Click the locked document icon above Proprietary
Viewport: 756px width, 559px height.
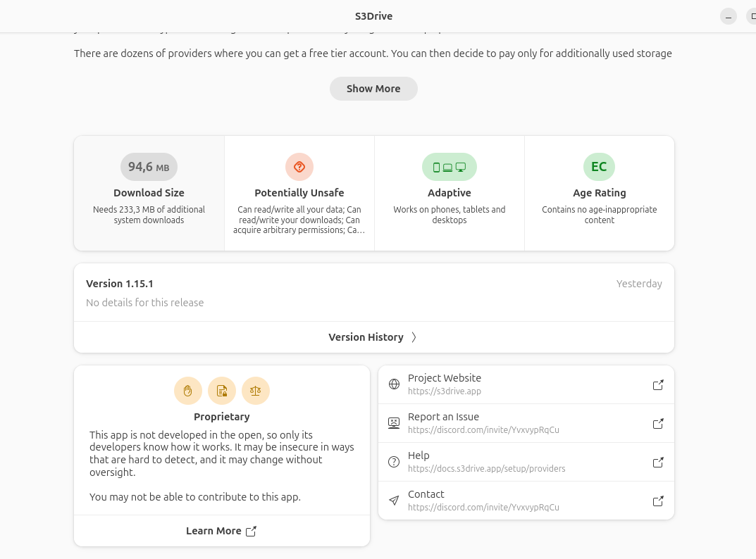click(222, 391)
